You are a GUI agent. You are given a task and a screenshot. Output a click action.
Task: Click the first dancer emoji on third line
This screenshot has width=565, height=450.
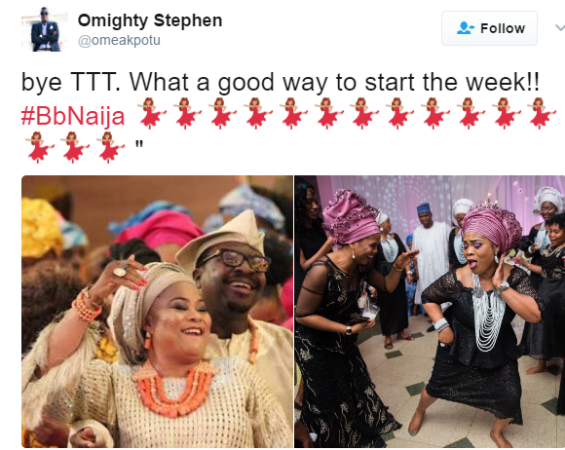tap(39, 147)
